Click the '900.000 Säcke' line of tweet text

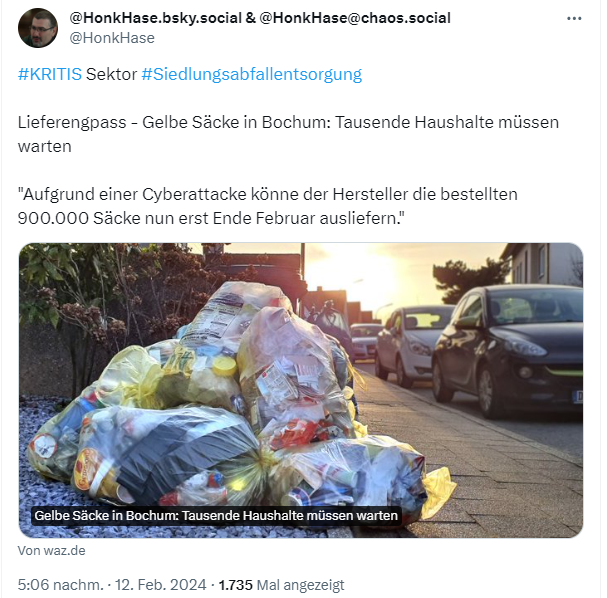pyautogui.click(x=211, y=218)
